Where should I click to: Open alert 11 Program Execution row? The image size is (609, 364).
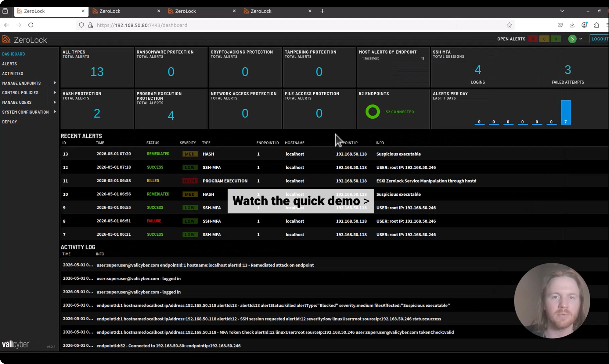point(335,181)
